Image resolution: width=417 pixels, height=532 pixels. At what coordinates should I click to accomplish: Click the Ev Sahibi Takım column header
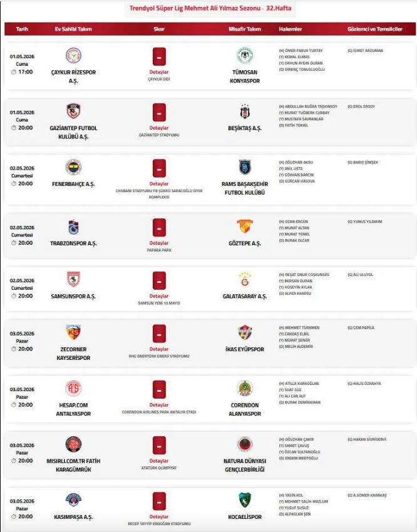(73, 29)
